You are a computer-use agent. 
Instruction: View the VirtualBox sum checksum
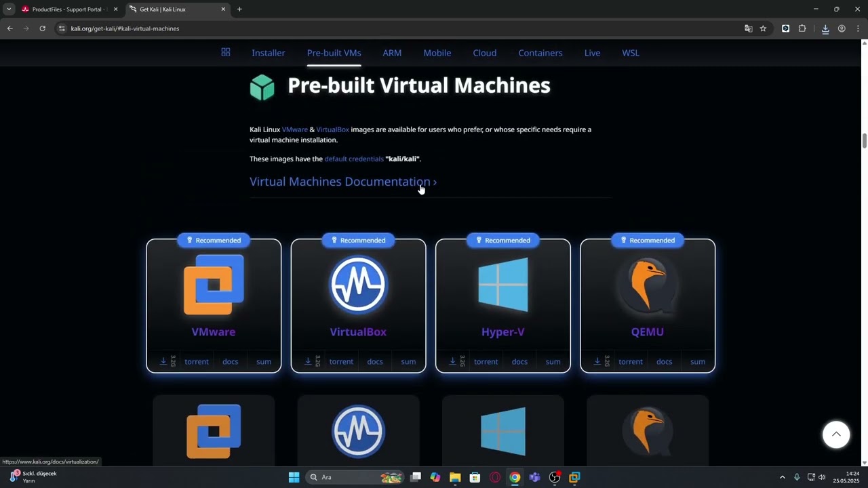click(x=408, y=361)
